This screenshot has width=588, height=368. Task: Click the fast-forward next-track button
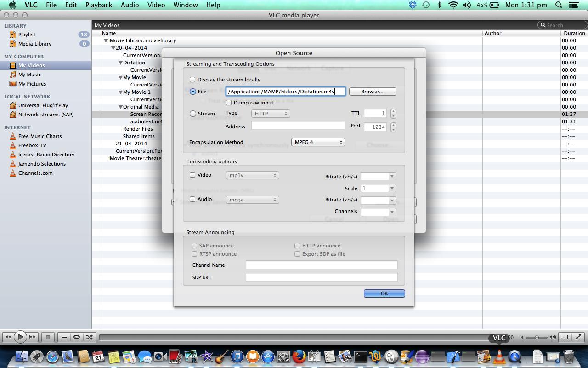pos(32,337)
